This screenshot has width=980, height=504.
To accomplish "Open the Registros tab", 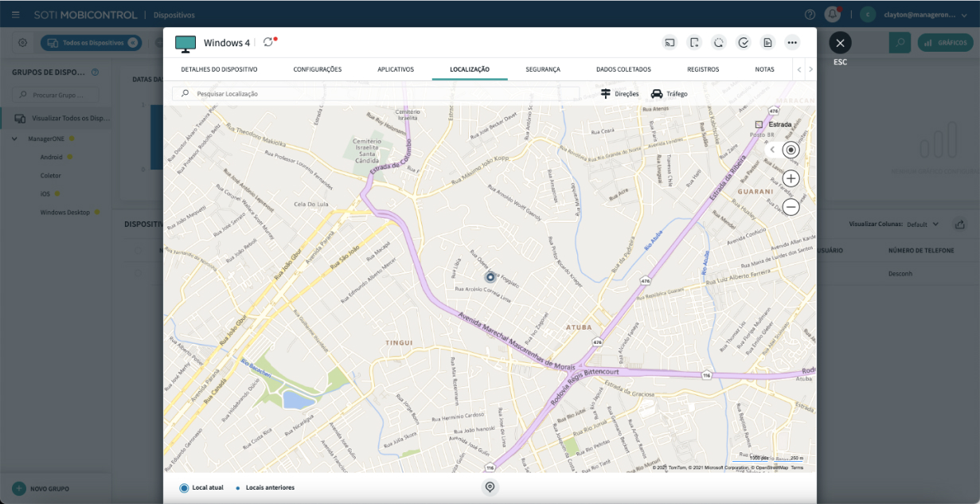I will [703, 69].
